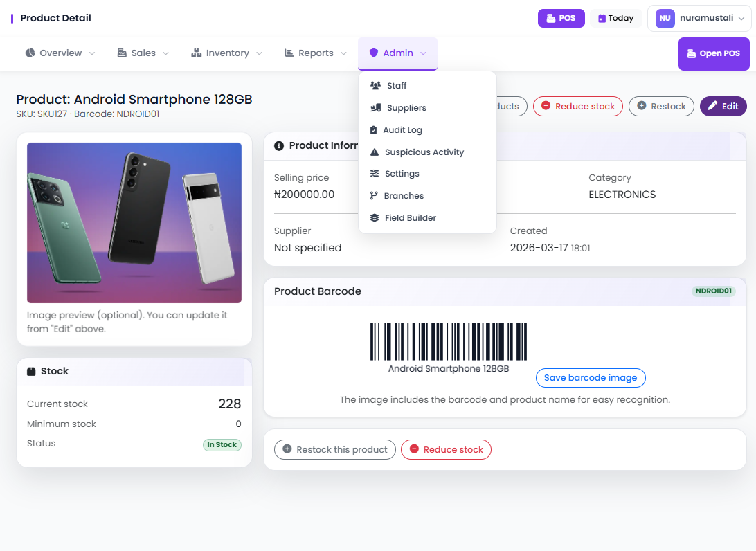Click the Field Builder layers icon
The image size is (756, 551).
click(x=375, y=218)
